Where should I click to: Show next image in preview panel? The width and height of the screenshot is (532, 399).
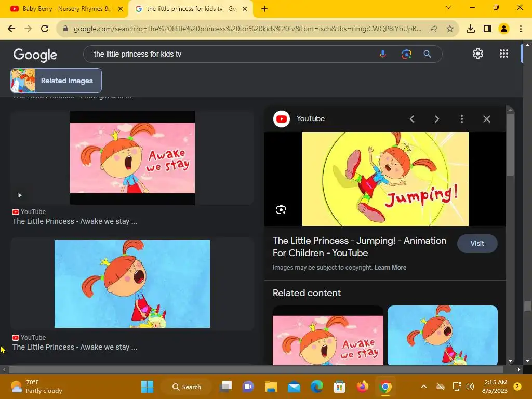[x=437, y=119]
